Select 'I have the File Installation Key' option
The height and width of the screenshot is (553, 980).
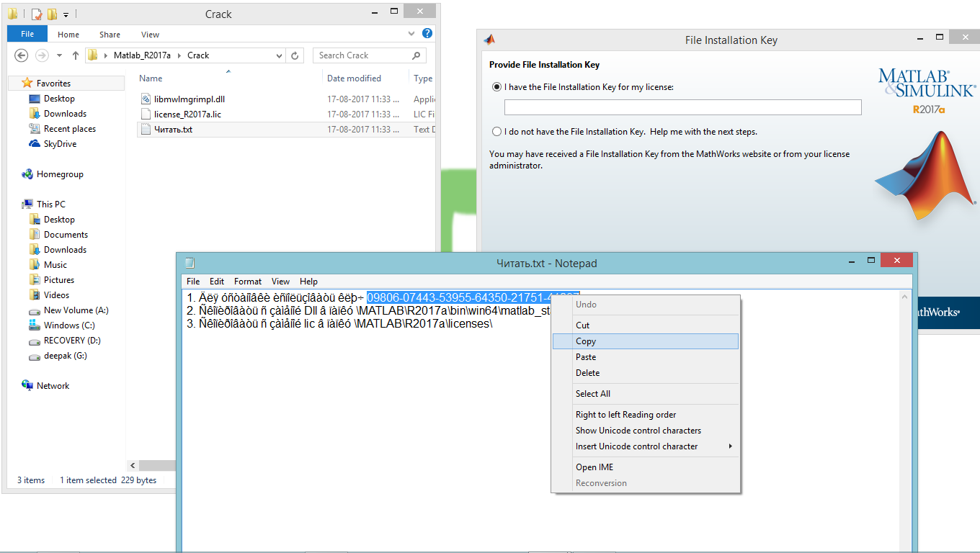click(496, 87)
